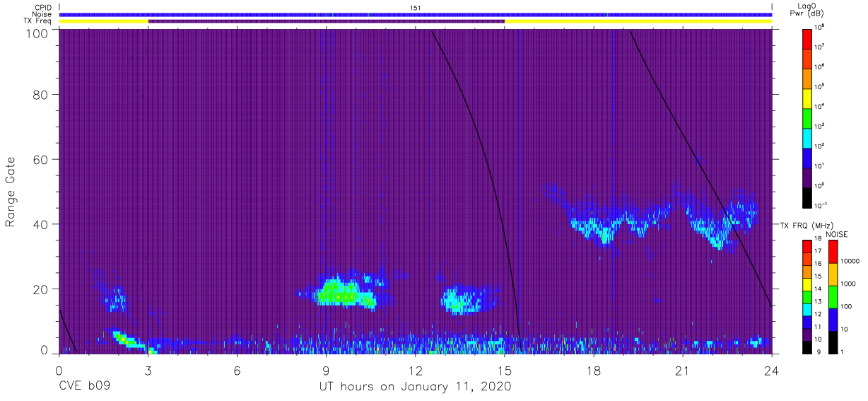Click the 'NOISE' legend title

pos(837,234)
